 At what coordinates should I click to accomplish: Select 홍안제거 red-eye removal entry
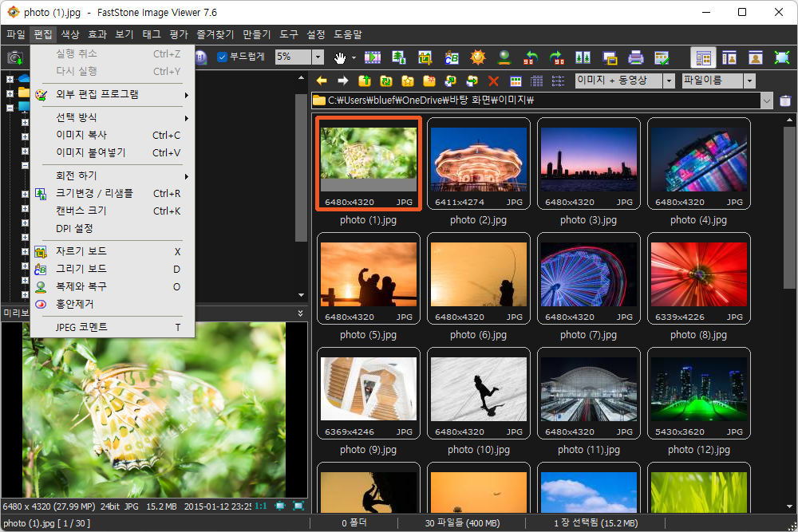click(113, 304)
